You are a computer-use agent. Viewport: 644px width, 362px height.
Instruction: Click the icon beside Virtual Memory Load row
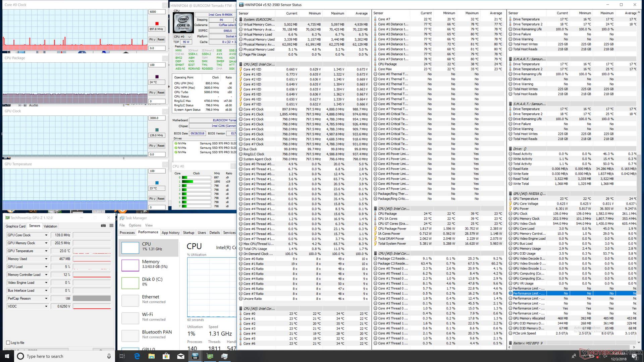[241, 34]
